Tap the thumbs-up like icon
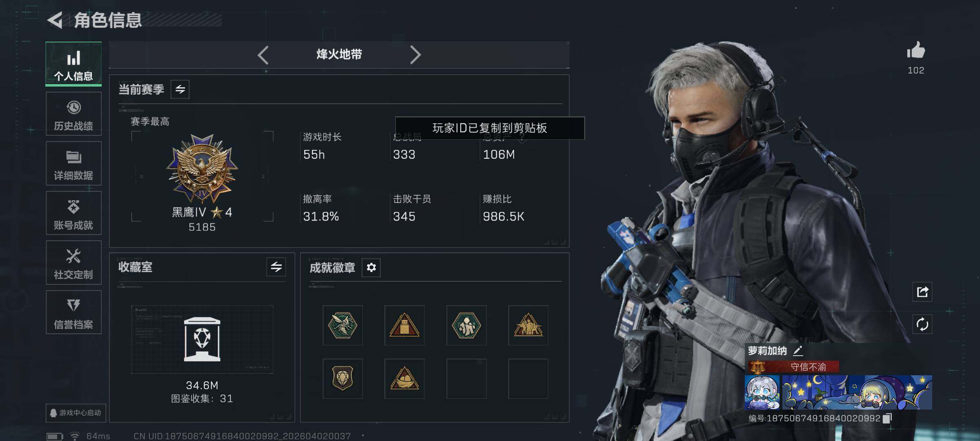 pos(916,50)
